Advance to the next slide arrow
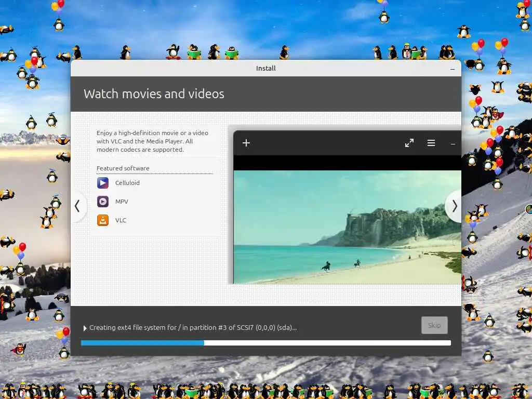Viewport: 532px width, 399px height. tap(454, 206)
